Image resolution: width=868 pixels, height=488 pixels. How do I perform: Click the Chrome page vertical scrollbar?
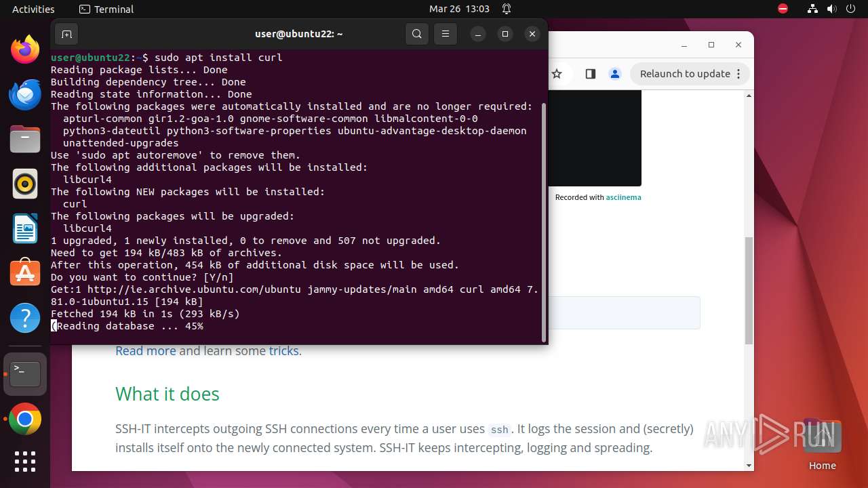749,290
